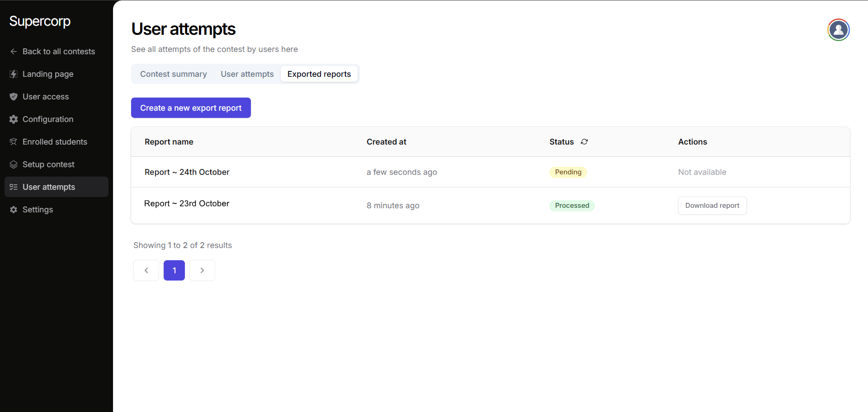Select the Exported reports tab
Screen dimensions: 868x412
click(319, 74)
